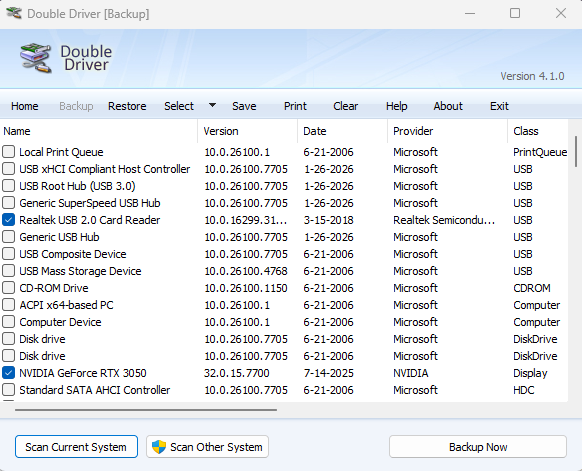This screenshot has width=582, height=471.
Task: Click the Display class cell
Action: (530, 373)
